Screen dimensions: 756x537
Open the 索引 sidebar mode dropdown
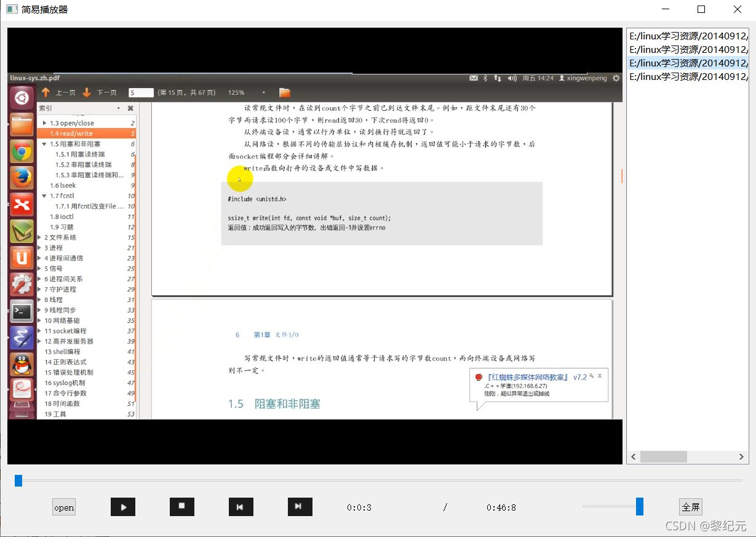(119, 108)
